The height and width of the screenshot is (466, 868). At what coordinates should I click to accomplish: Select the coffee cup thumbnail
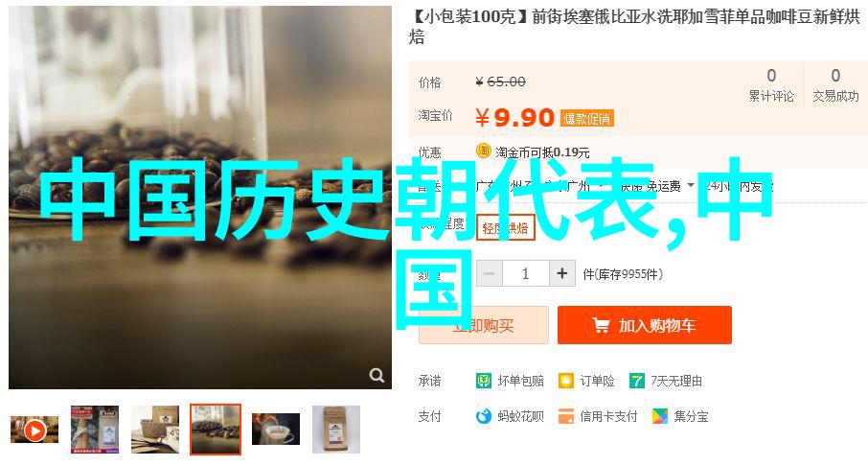click(x=276, y=429)
